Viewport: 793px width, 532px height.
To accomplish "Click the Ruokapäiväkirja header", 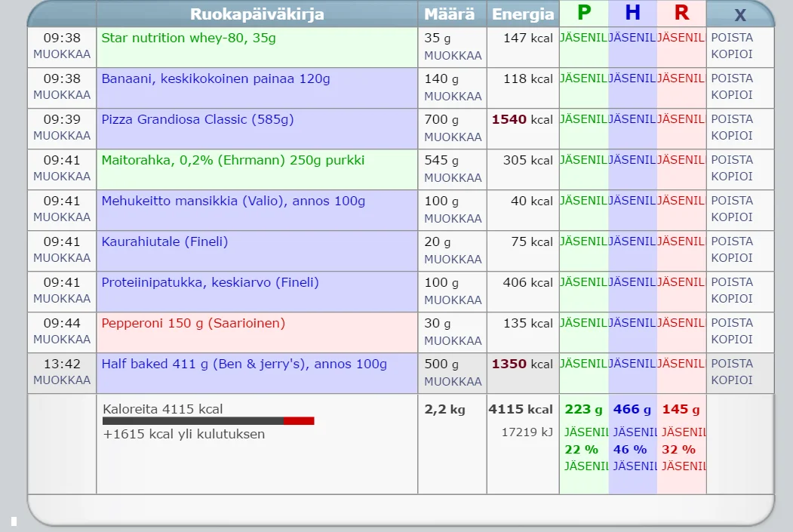I will pos(257,14).
